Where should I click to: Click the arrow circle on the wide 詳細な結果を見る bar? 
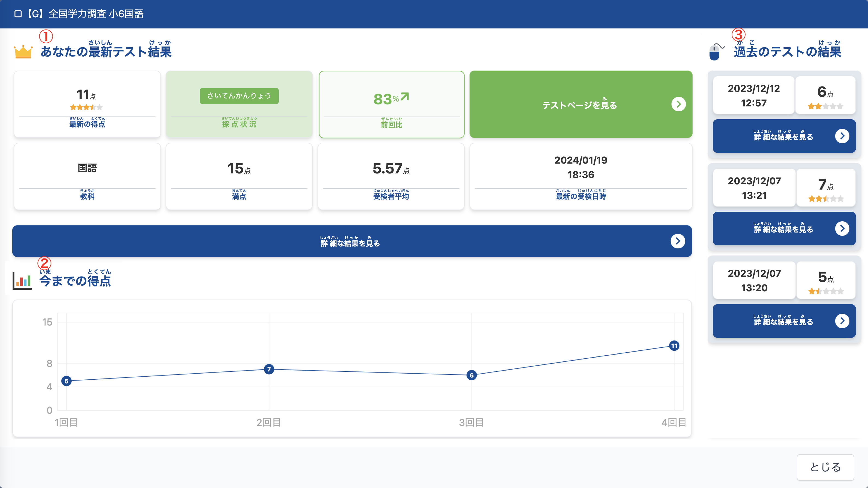click(678, 241)
